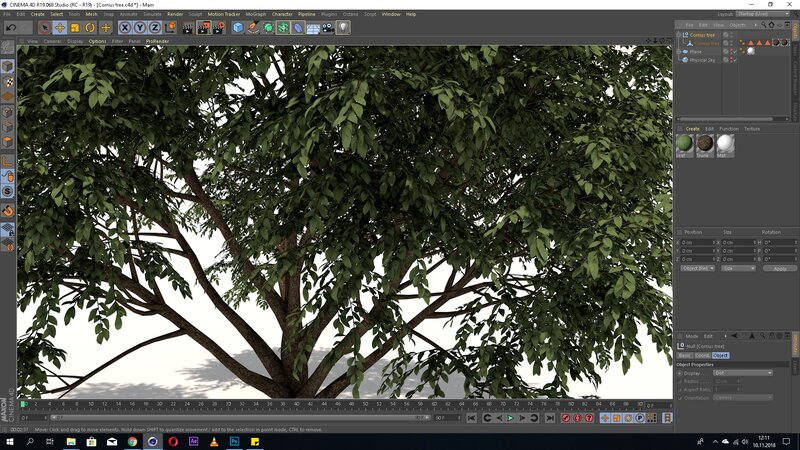Toggle the Z-axis lock icon

click(x=155, y=28)
